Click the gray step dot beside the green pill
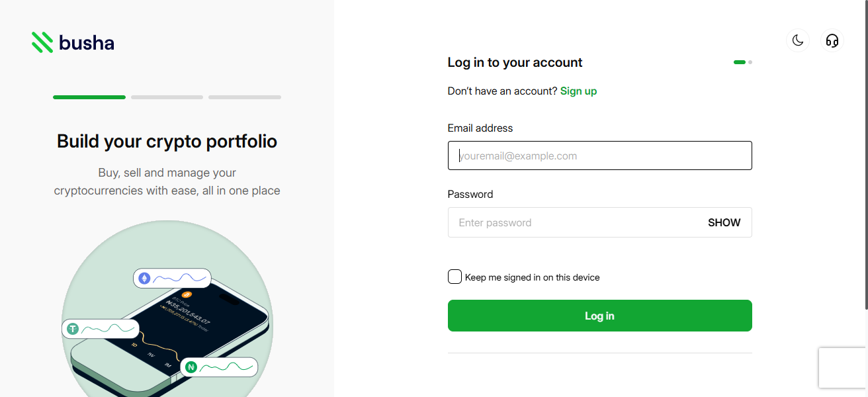The height and width of the screenshot is (397, 868). tap(750, 62)
